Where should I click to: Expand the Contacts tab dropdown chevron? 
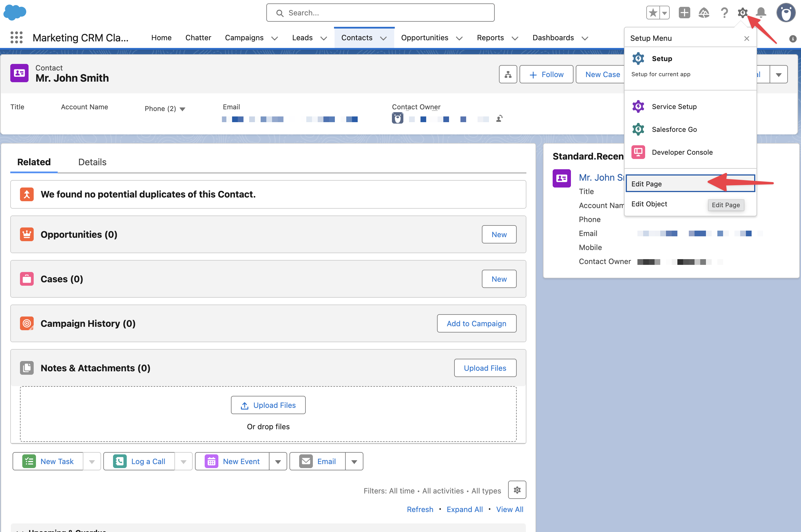(x=383, y=38)
